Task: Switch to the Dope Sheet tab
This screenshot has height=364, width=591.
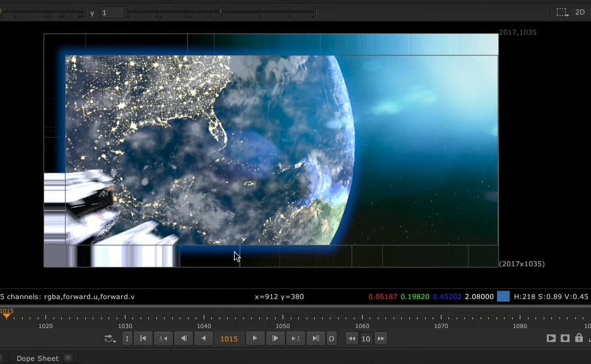Action: coord(37,358)
